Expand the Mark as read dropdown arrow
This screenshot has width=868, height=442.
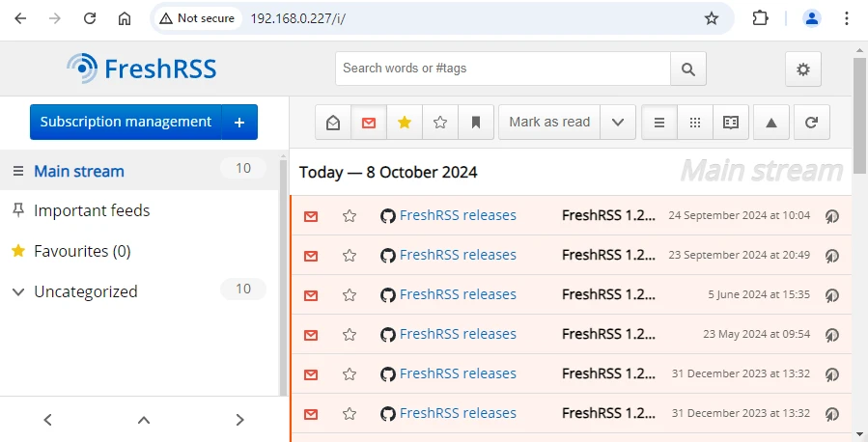pyautogui.click(x=618, y=123)
